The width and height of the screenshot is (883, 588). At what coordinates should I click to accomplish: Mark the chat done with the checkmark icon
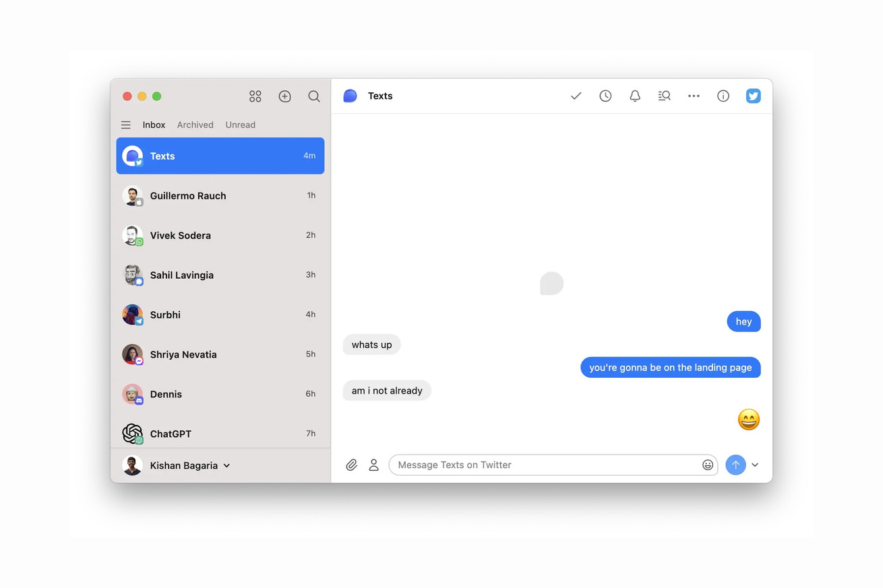[x=576, y=96]
